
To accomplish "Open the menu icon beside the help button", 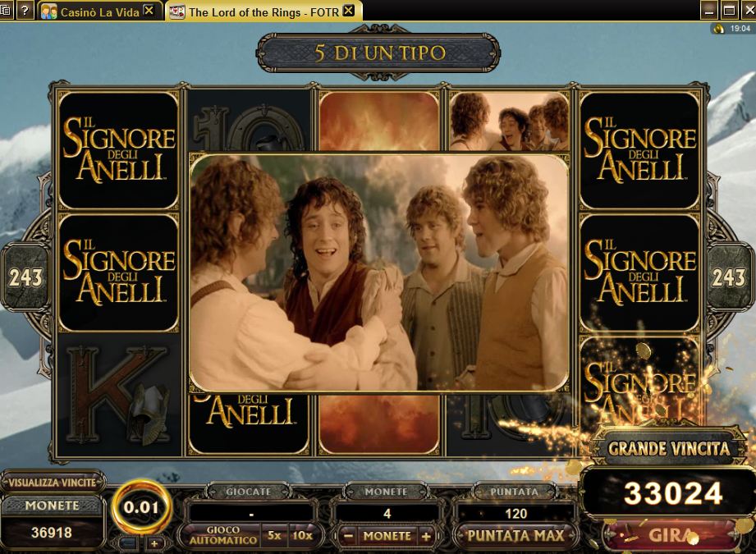I will coord(7,10).
